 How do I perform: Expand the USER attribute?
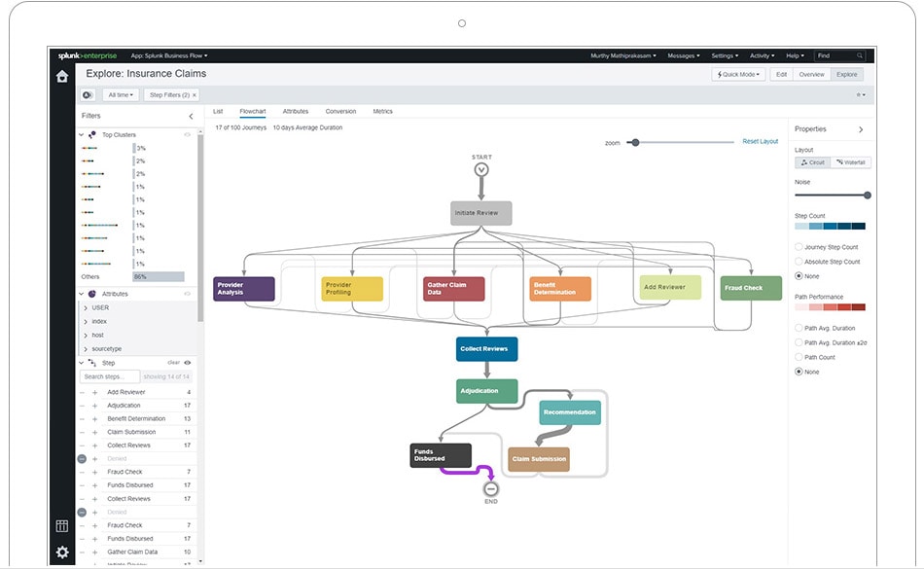pyautogui.click(x=86, y=307)
